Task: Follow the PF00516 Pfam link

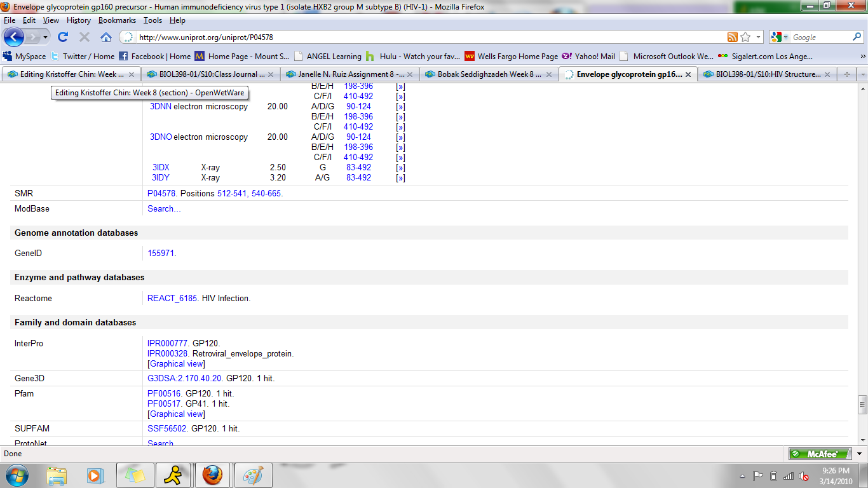Action: click(x=164, y=394)
